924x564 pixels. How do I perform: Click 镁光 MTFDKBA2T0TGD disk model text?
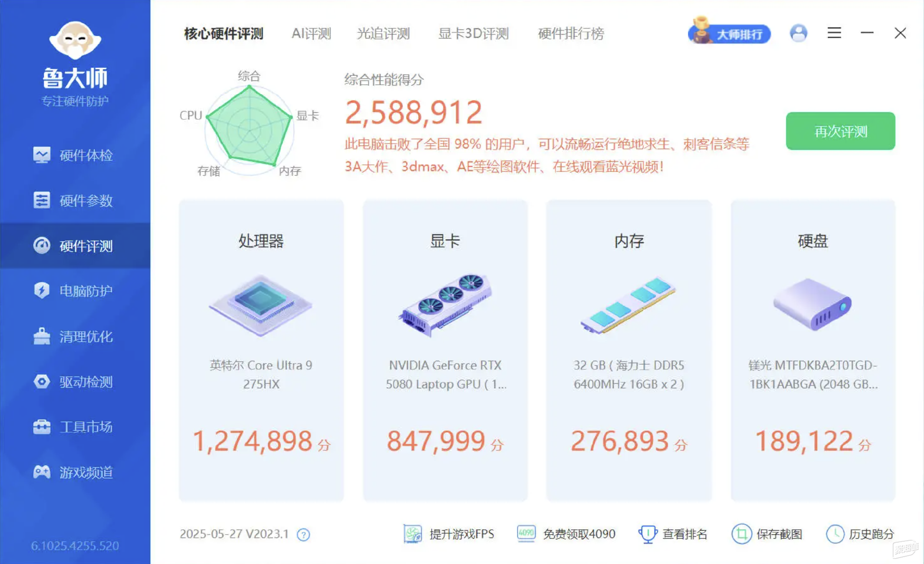[813, 375]
